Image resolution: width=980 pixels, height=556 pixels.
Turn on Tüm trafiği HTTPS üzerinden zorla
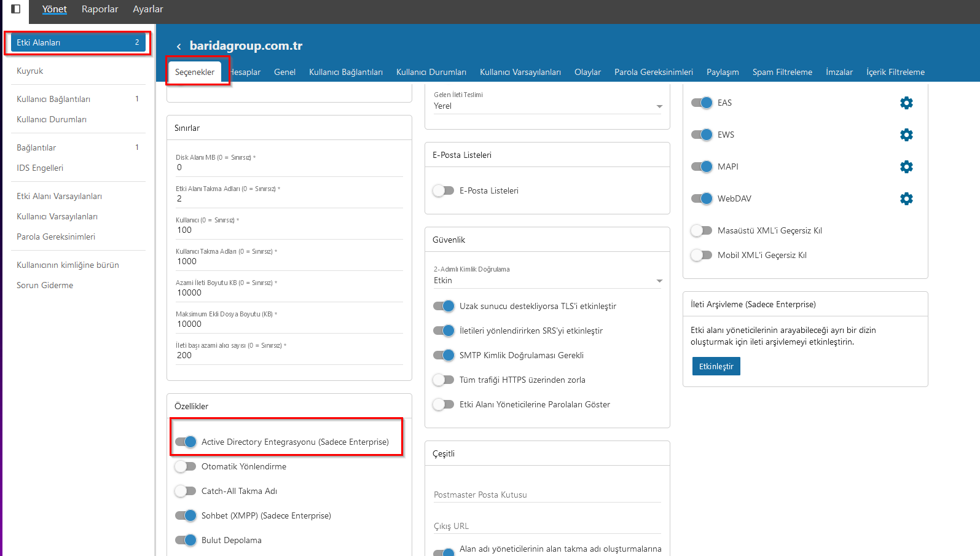click(442, 380)
